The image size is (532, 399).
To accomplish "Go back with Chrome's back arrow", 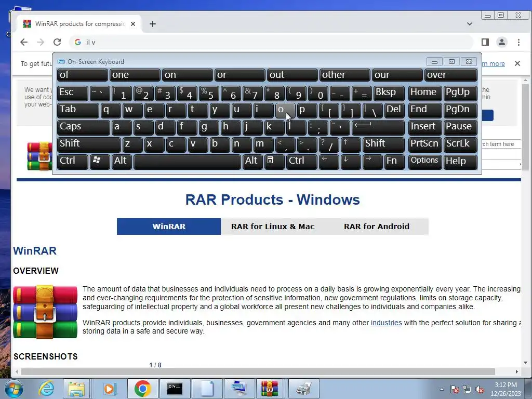I will click(24, 42).
